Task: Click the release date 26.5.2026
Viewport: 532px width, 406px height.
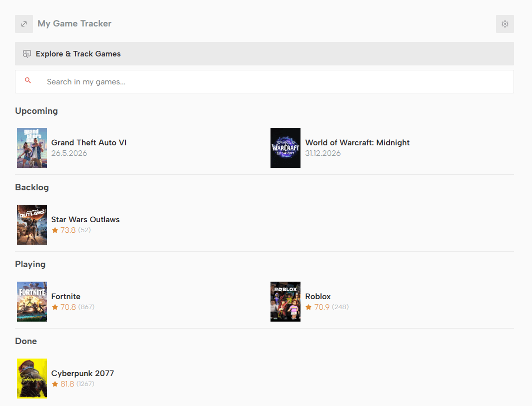Action: (x=69, y=153)
